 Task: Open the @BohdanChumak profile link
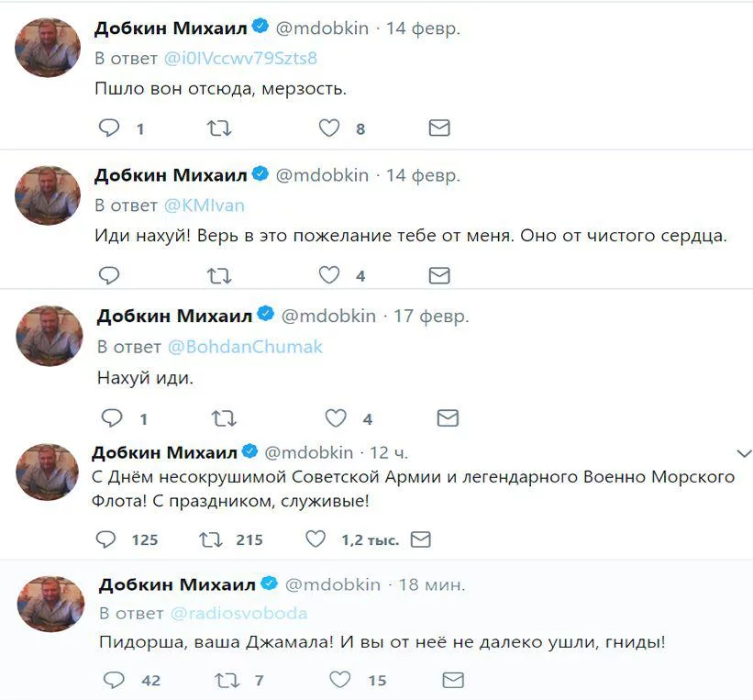tap(245, 347)
